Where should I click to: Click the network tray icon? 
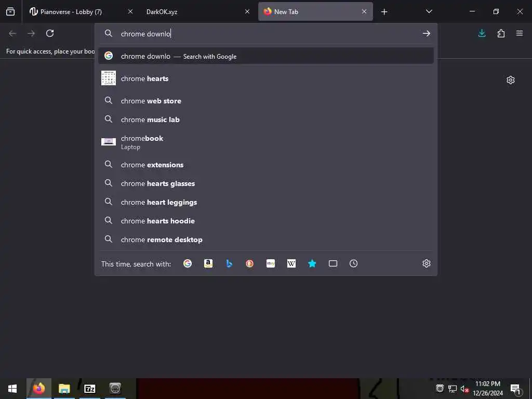tap(453, 389)
